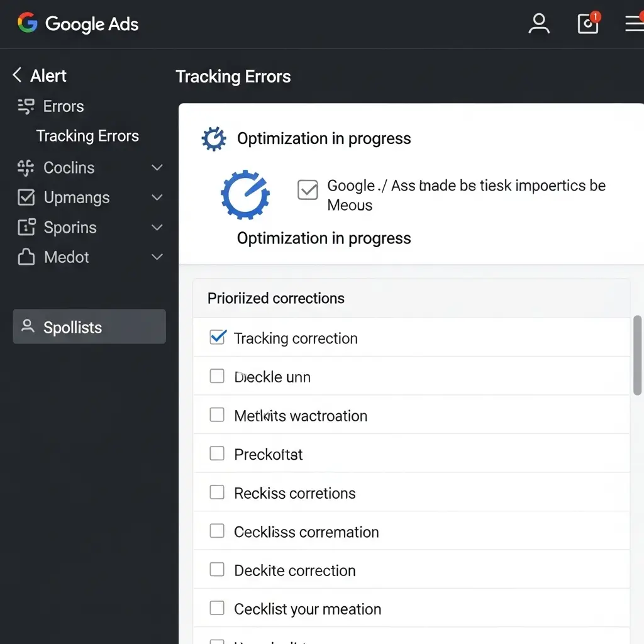Viewport: 644px width, 644px height.
Task: Uncheck the Tracking correction checkbox
Action: point(217,338)
